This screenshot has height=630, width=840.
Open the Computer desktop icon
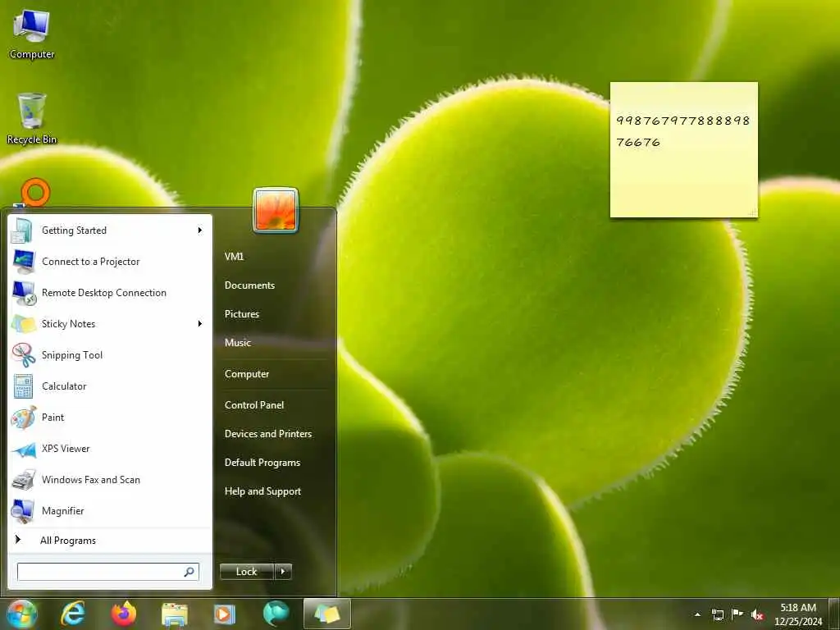pos(32,34)
